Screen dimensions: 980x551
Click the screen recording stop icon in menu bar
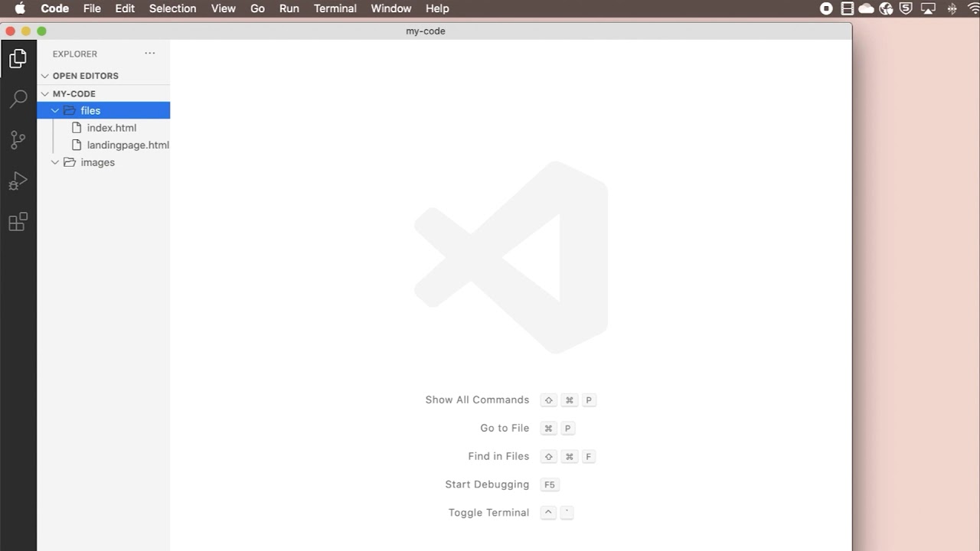(826, 8)
